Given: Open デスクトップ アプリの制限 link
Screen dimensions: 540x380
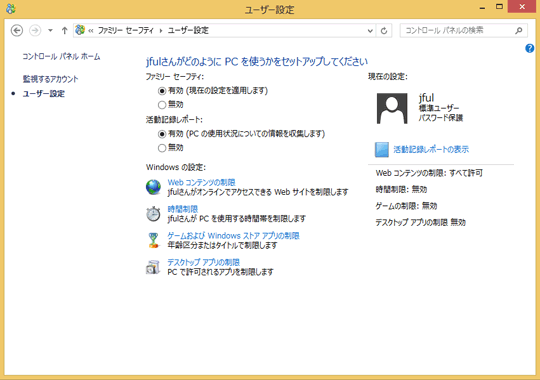Looking at the screenshot, I should pos(203,262).
